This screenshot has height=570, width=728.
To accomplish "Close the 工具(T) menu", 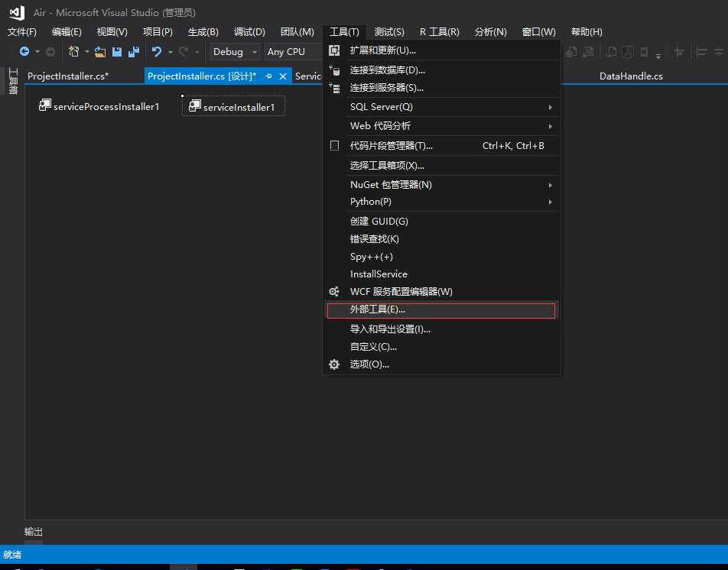I will [344, 31].
